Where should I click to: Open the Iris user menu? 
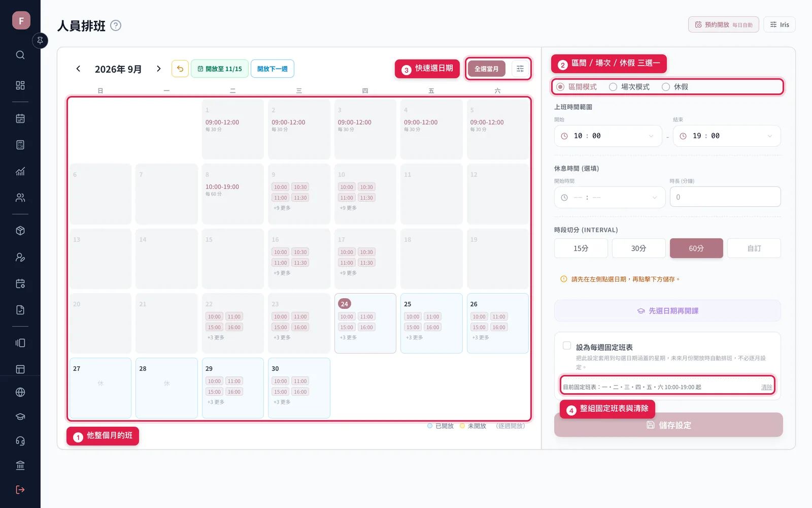[x=780, y=24]
